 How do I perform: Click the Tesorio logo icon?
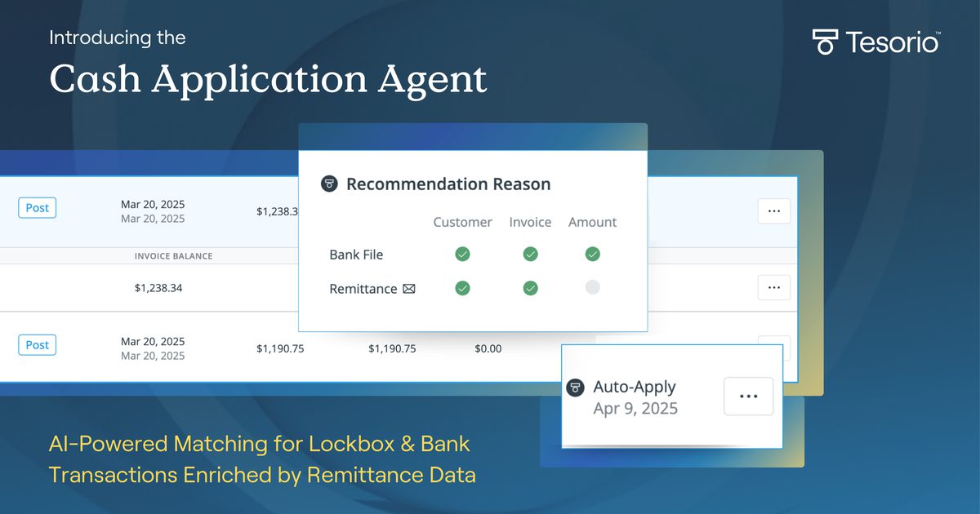[x=825, y=42]
